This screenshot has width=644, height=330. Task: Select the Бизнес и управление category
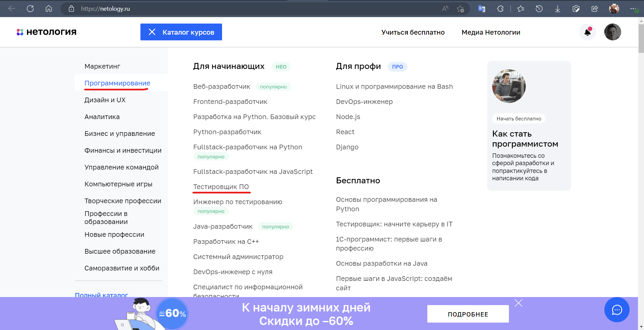pos(120,134)
